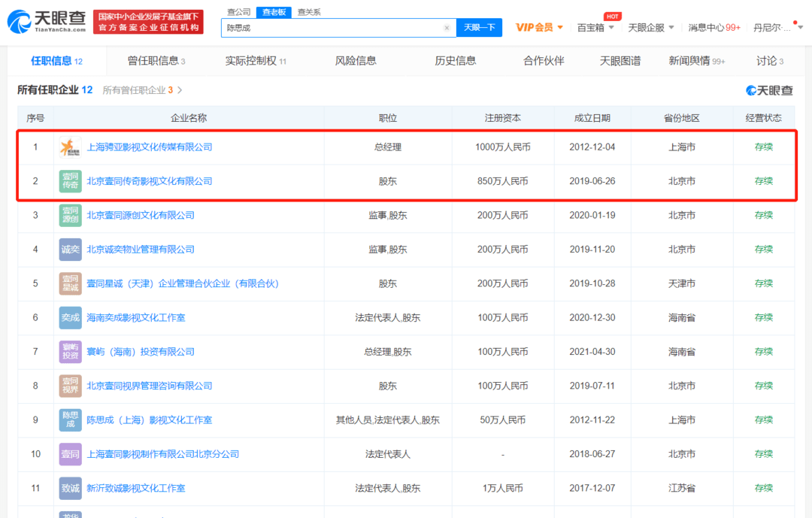Open the 曾任职信息 tab
812x518 pixels.
click(x=156, y=61)
